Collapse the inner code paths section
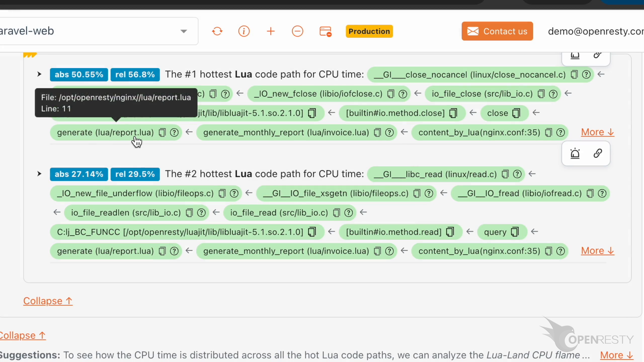 pos(48,301)
